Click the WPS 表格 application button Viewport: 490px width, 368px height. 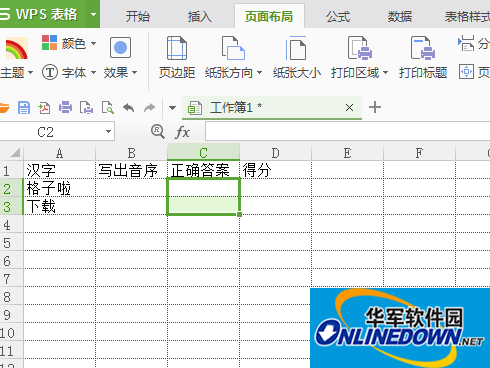tap(43, 14)
